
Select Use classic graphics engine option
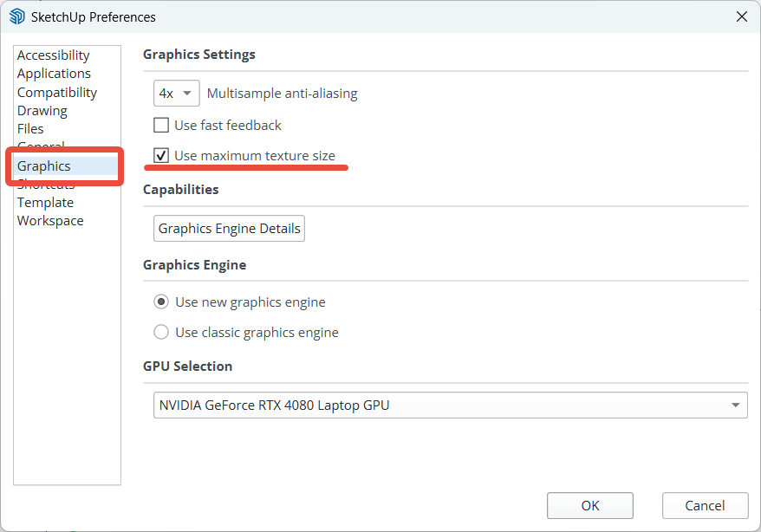pos(161,332)
